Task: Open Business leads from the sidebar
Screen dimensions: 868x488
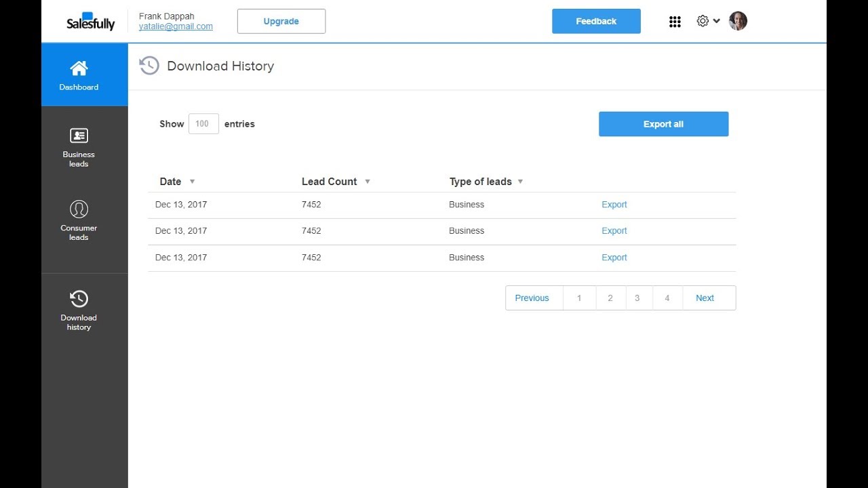Action: 79,147
